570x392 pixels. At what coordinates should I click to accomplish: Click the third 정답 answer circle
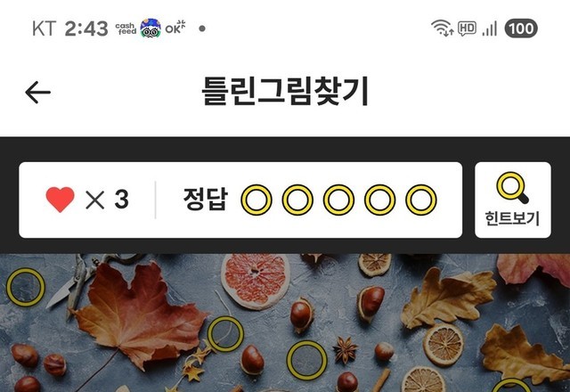(338, 200)
